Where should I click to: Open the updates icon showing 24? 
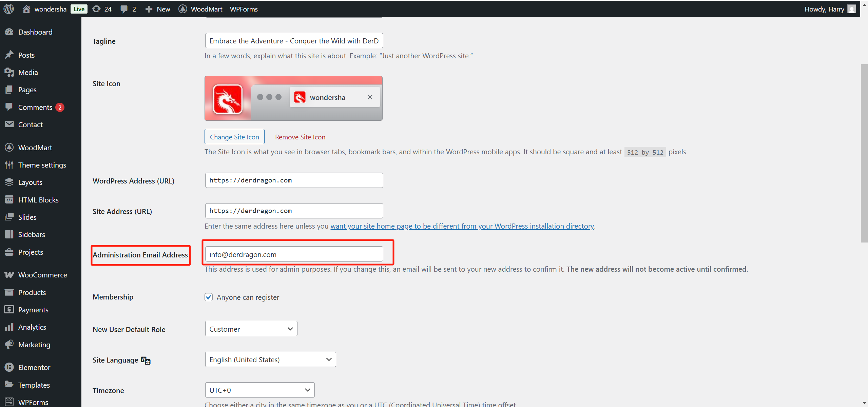point(97,9)
